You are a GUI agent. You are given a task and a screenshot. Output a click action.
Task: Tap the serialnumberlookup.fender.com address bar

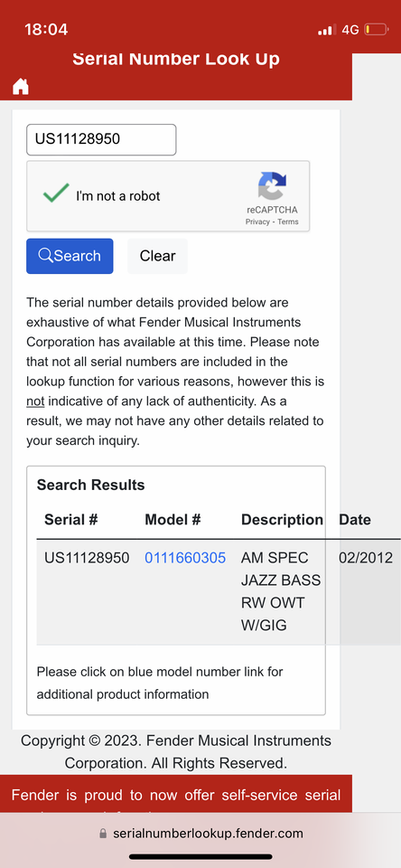200,833
